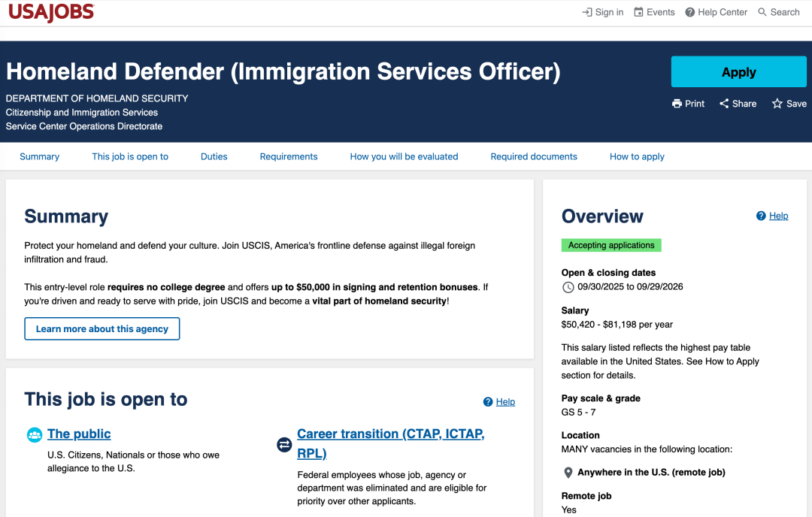This screenshot has width=812, height=517.
Task: Open the Overview Help link text
Action: 778,216
